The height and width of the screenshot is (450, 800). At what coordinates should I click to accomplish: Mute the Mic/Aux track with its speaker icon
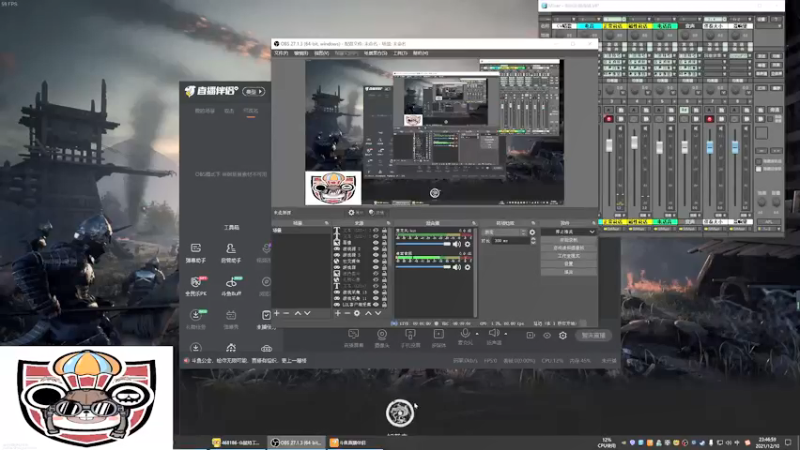point(457,244)
